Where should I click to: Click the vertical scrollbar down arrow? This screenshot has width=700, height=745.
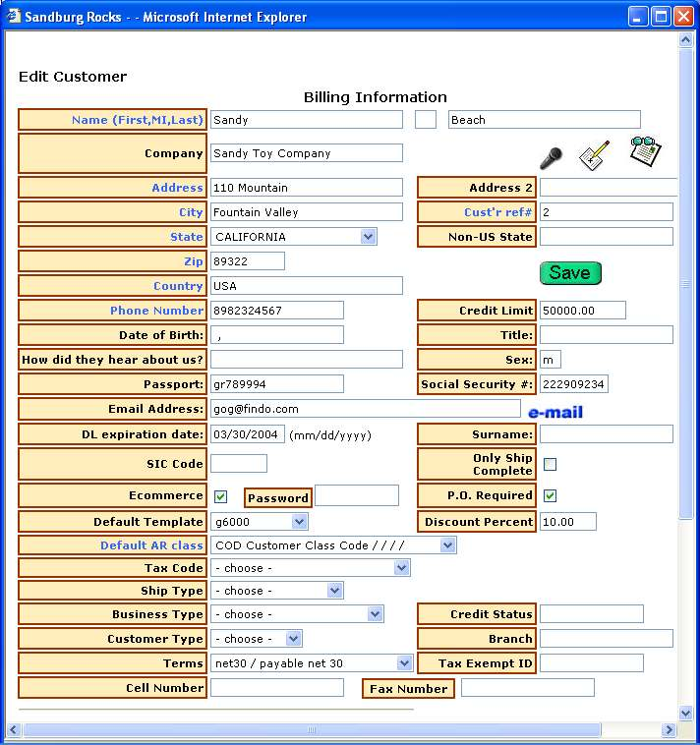click(x=686, y=713)
